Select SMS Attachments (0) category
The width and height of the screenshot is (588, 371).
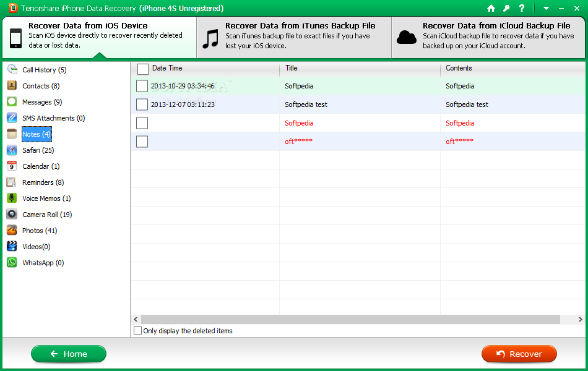54,118
